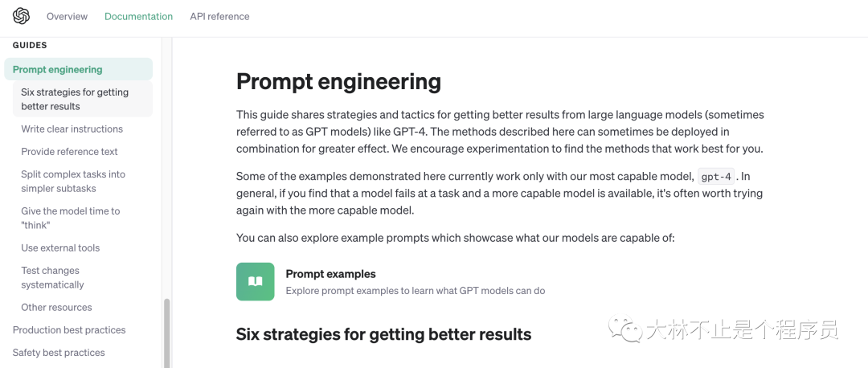Select Prompt engineering in the sidebar

click(78, 69)
